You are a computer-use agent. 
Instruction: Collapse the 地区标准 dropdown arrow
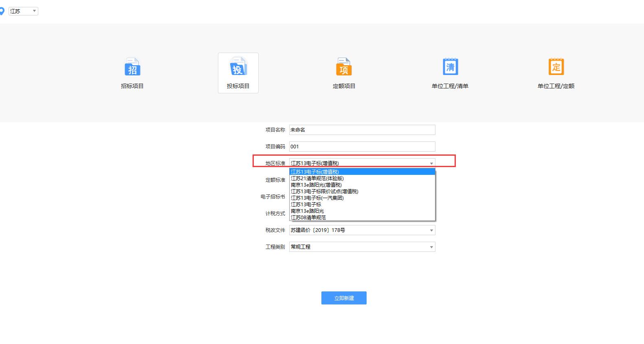(x=431, y=163)
